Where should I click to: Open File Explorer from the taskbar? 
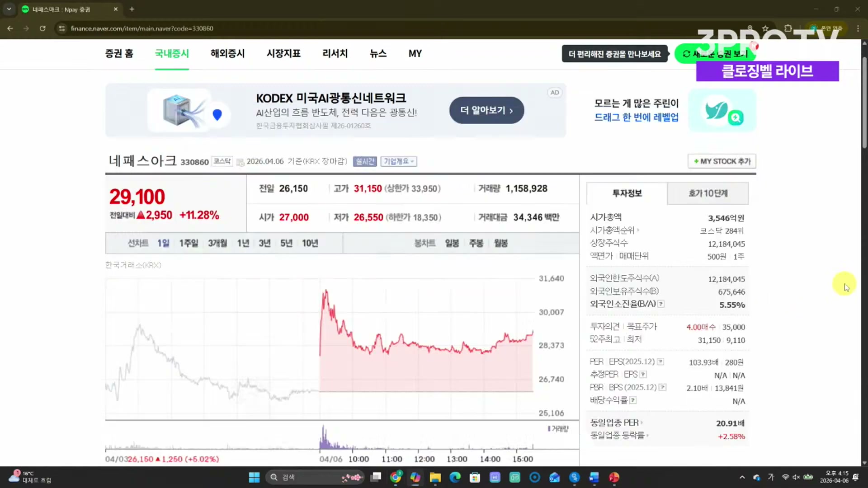[x=435, y=477]
